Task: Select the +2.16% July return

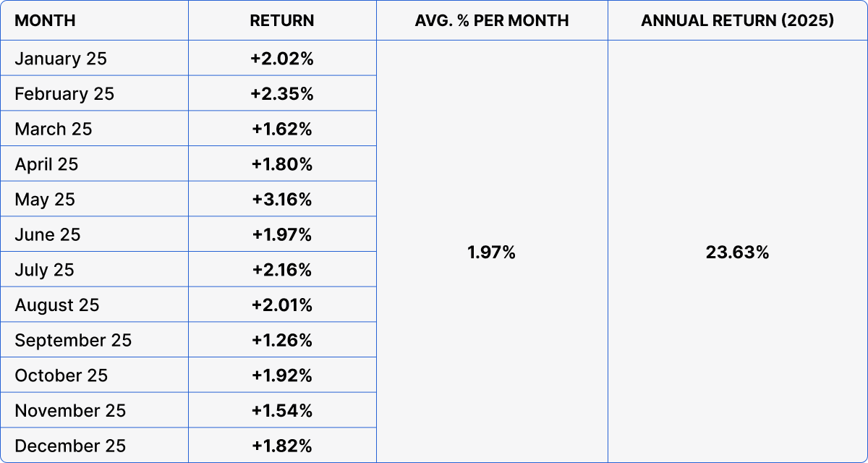Action: pos(282,270)
